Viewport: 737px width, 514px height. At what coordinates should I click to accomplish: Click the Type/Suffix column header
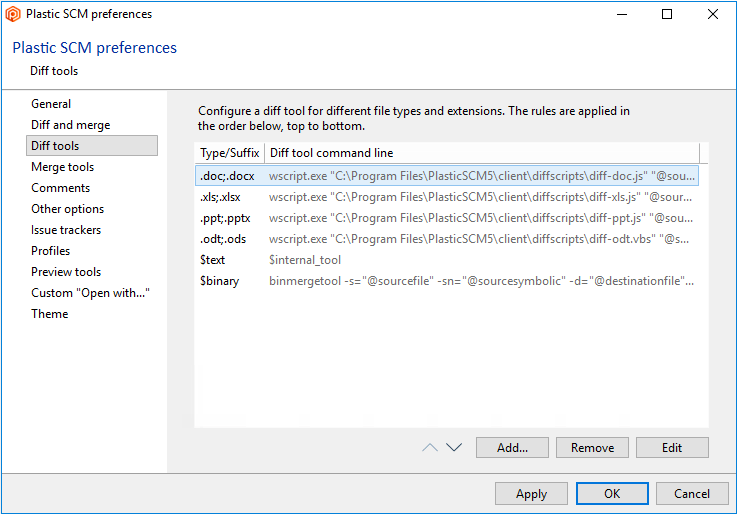tap(229, 153)
